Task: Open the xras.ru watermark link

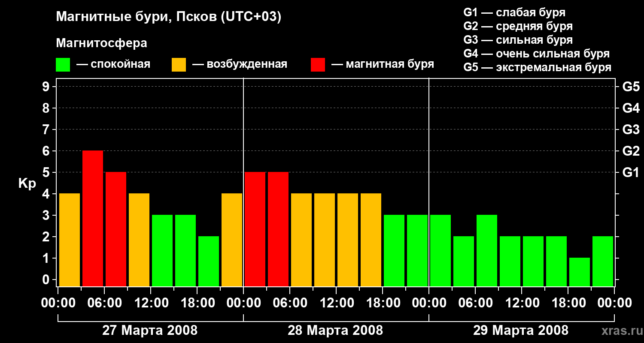Action: (x=620, y=331)
